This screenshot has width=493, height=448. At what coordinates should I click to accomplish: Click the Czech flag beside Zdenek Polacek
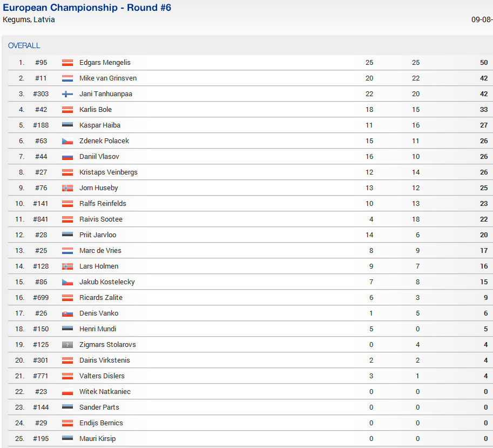pos(67,141)
